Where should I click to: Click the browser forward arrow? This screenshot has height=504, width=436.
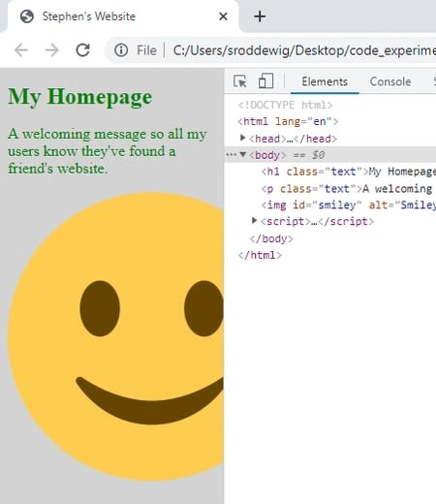pos(51,50)
